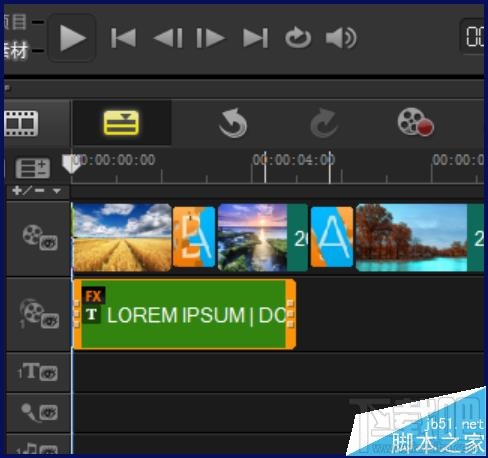Screen dimensions: 488x458
Task: Open Record/Capture option reel icon
Action: pyautogui.click(x=415, y=122)
